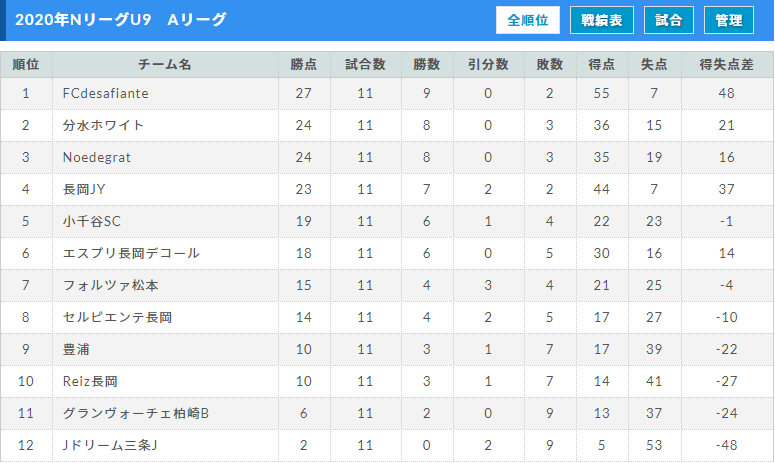Switch to the 戦績表 tab
Image resolution: width=775 pixels, height=463 pixels.
coord(602,20)
